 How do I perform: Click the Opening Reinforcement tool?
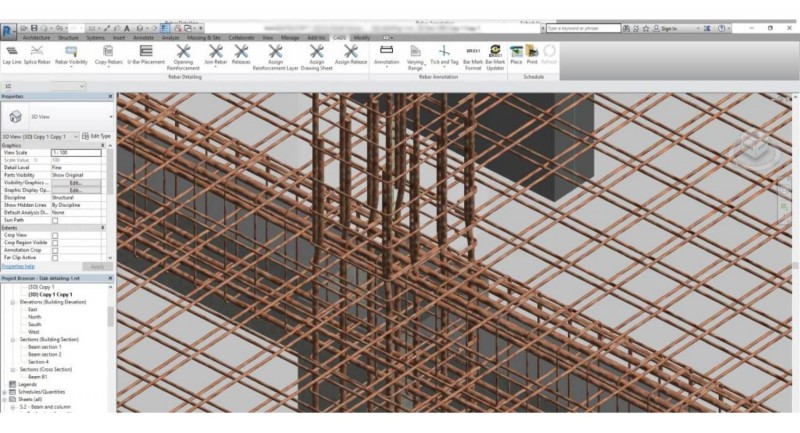183,58
